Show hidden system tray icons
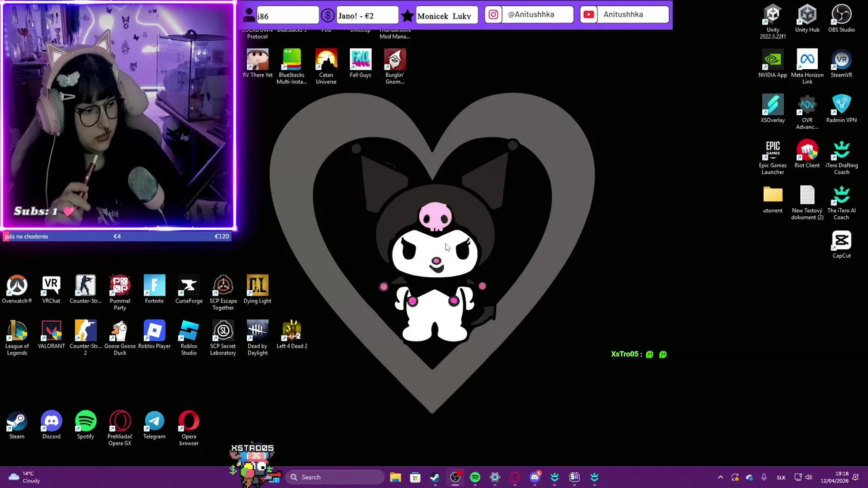Image resolution: width=868 pixels, height=488 pixels. click(x=720, y=477)
